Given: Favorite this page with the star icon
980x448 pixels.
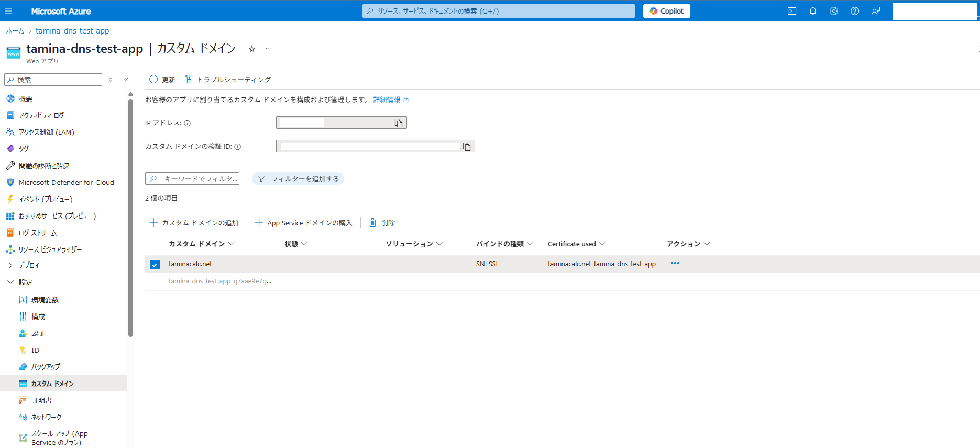Looking at the screenshot, I should tap(252, 49).
